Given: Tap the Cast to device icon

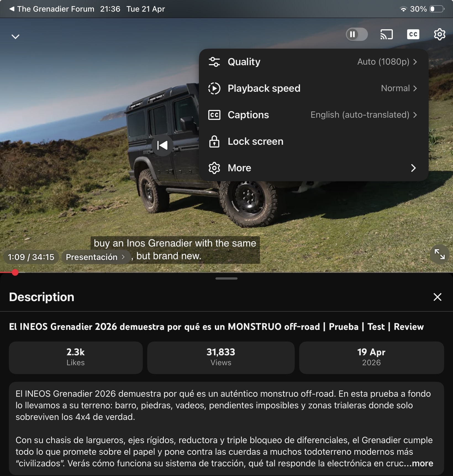Looking at the screenshot, I should [386, 35].
